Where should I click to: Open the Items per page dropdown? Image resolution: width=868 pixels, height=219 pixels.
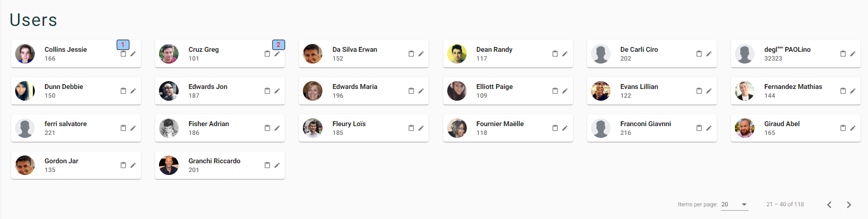point(734,204)
